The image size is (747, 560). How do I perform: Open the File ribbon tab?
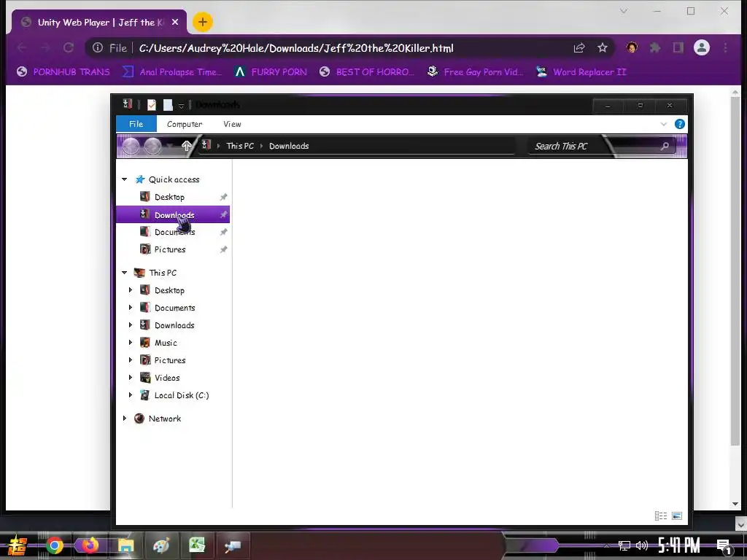tap(136, 124)
